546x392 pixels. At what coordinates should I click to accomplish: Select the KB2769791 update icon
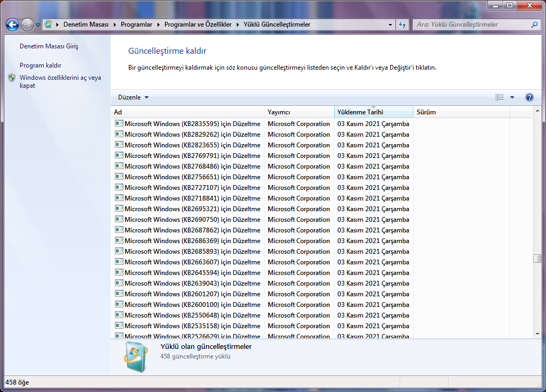pos(119,155)
